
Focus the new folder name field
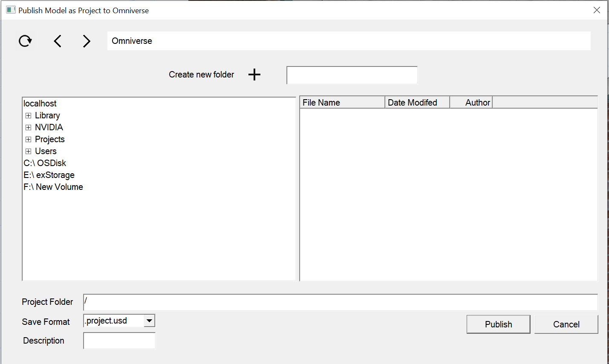(x=352, y=75)
